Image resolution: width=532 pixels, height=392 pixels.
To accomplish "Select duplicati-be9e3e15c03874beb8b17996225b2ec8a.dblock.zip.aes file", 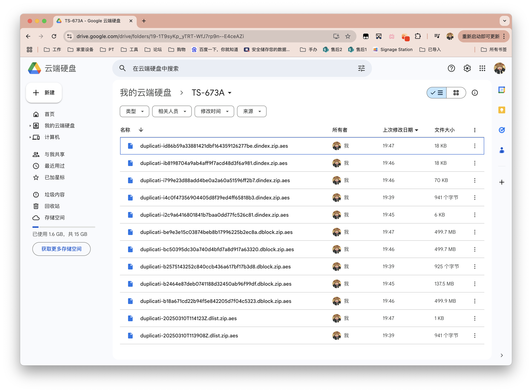I will (302, 232).
